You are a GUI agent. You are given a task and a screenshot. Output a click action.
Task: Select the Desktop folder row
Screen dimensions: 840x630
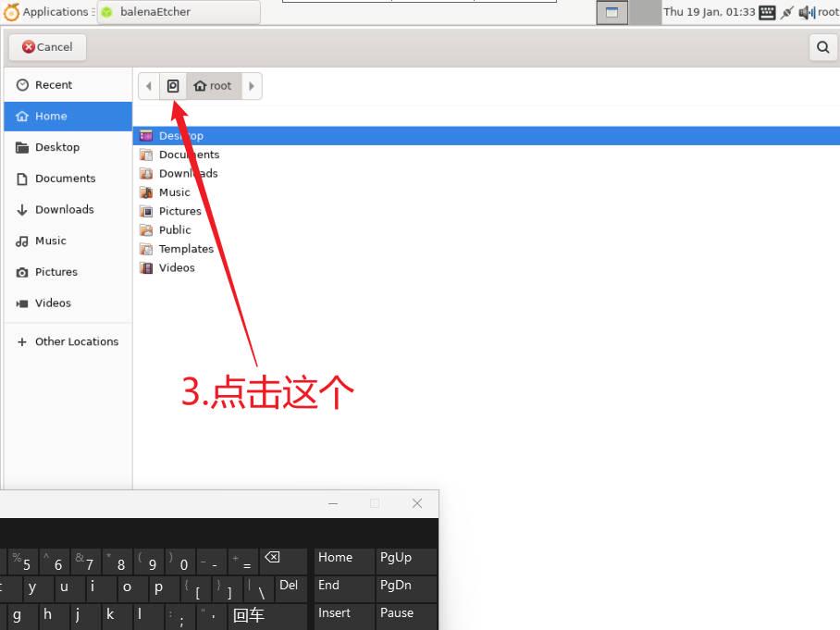coord(486,136)
